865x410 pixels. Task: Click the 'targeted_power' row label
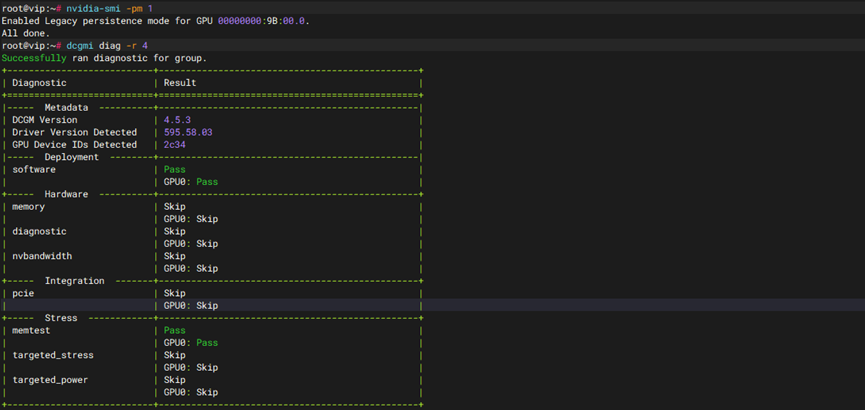tap(50, 380)
